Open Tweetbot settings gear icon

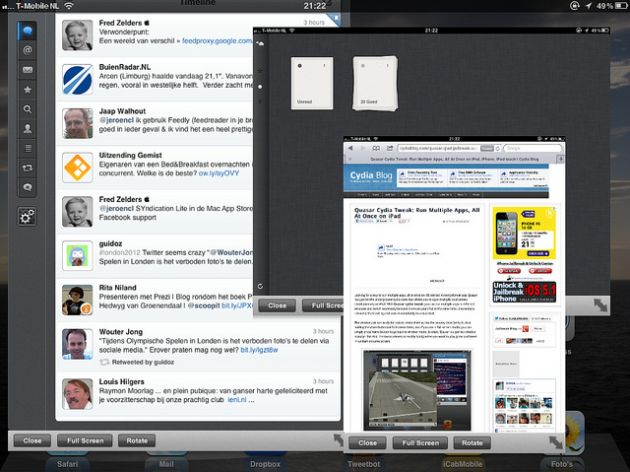coord(27,216)
